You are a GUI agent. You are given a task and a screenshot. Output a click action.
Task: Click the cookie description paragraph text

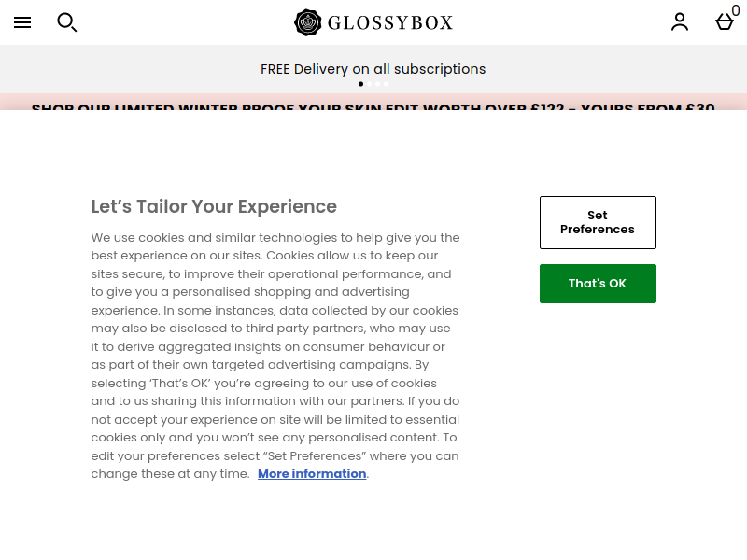pos(275,356)
